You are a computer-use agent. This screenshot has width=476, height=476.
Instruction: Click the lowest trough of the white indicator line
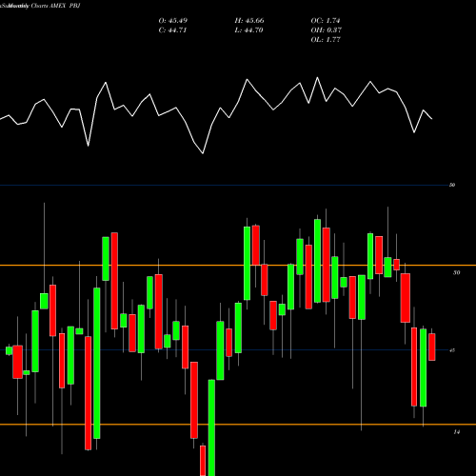(x=203, y=153)
